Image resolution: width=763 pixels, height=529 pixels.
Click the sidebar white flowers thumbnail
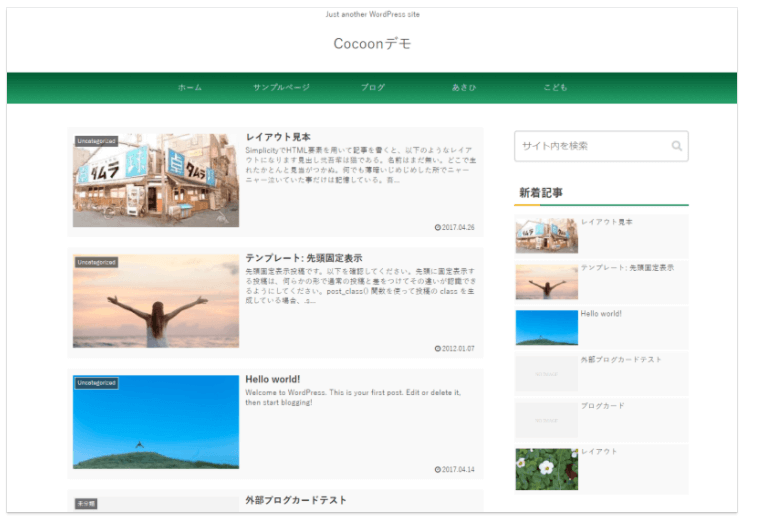coord(546,469)
